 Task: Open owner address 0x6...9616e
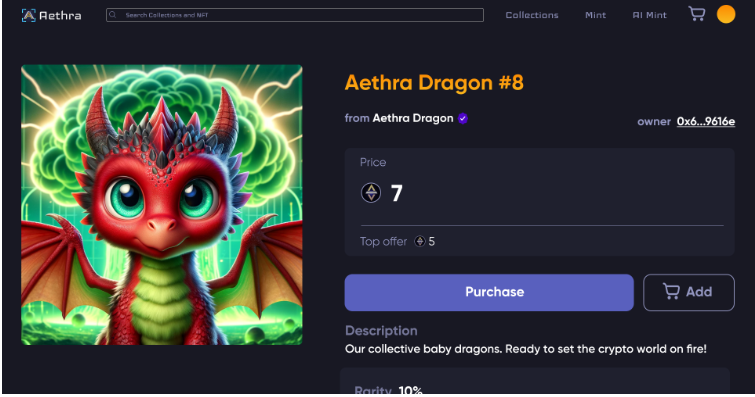(x=705, y=121)
